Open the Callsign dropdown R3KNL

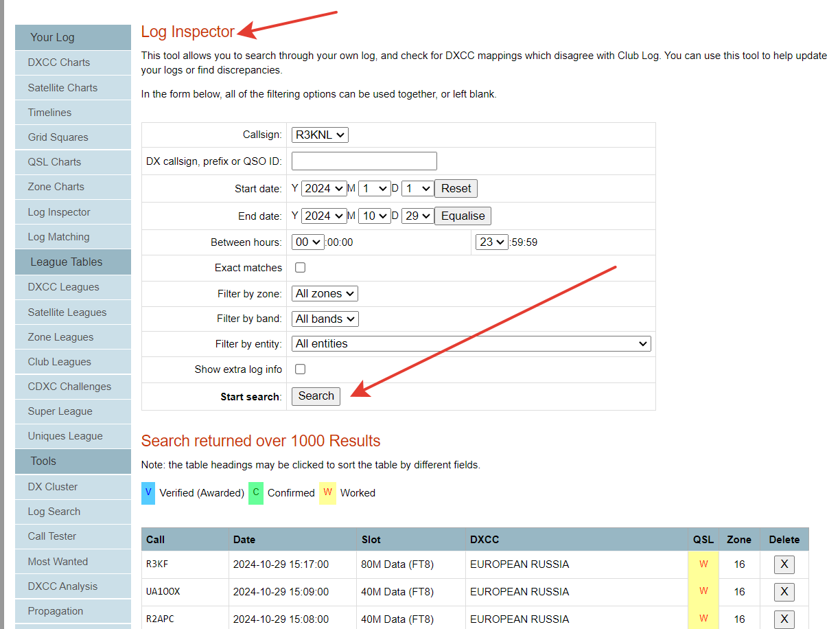(320, 135)
